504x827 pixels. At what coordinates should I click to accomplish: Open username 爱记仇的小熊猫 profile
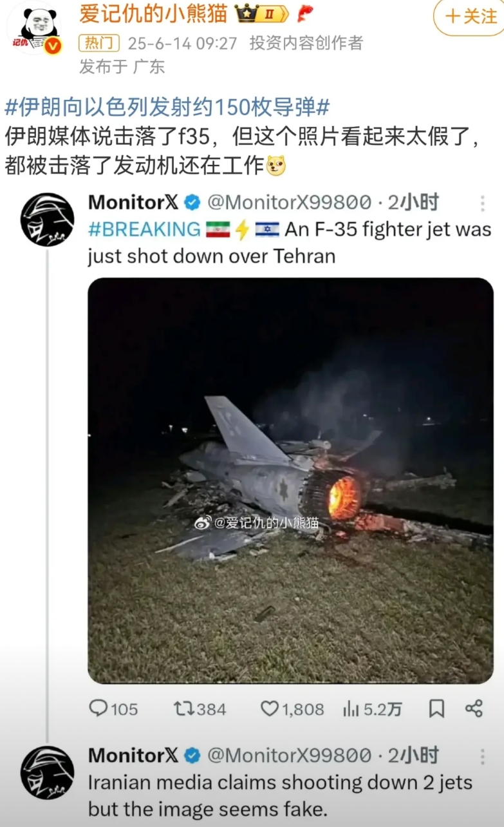tap(153, 14)
